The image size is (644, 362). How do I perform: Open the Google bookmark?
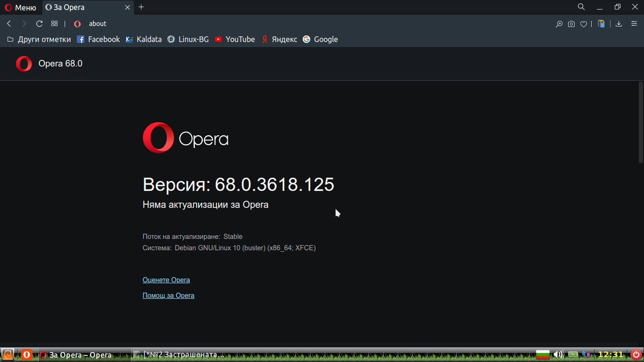320,39
